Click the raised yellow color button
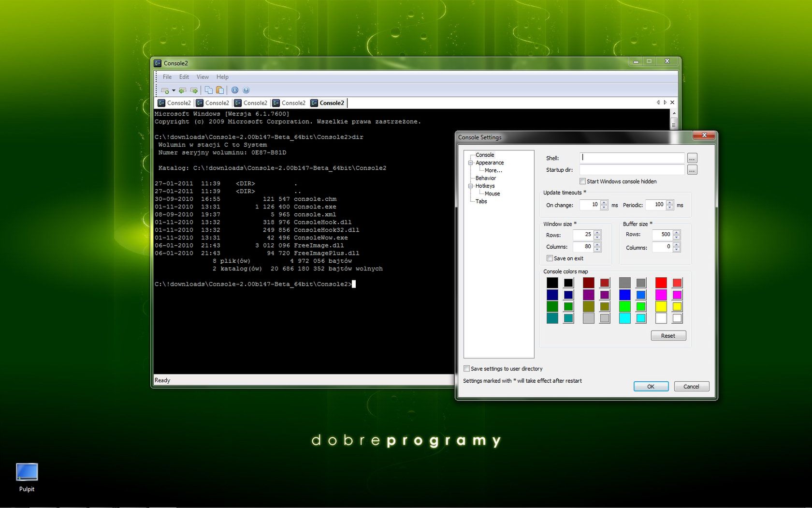This screenshot has height=508, width=812. point(677,306)
